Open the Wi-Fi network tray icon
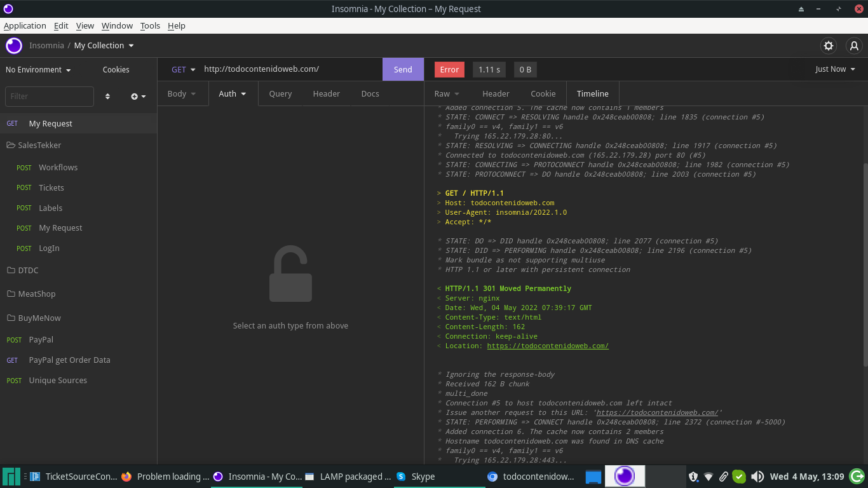Viewport: 868px width, 488px height. [709, 477]
